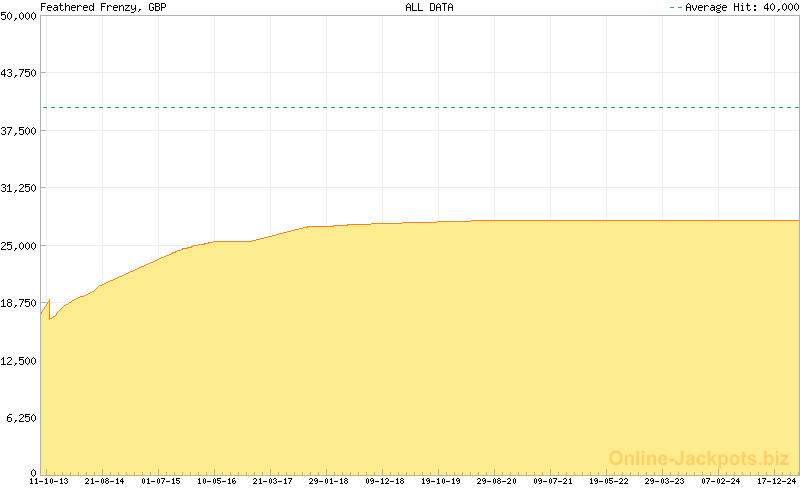Click the sharp jackpot drop near chart start
The image size is (800, 490).
coord(49,310)
